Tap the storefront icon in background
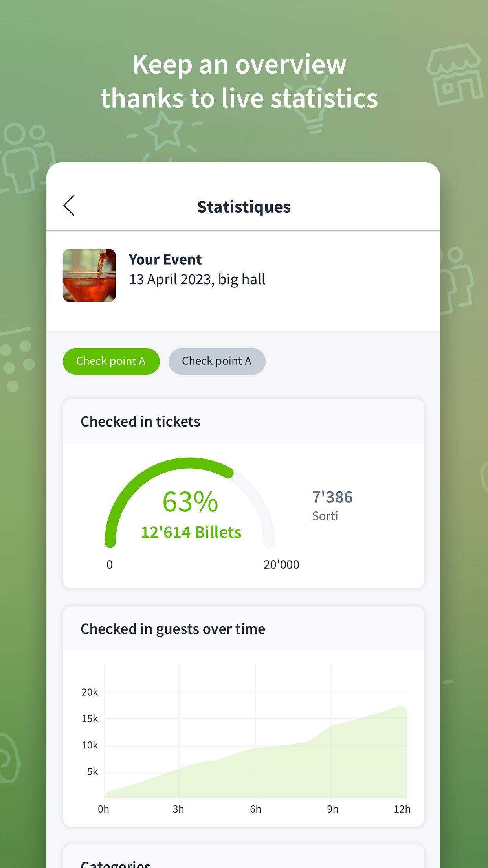The width and height of the screenshot is (488, 868). click(x=455, y=74)
